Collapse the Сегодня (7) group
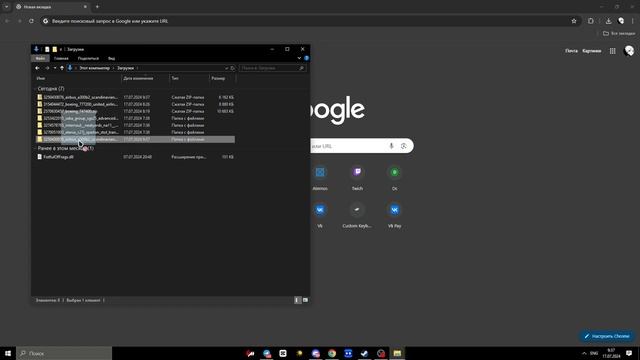640x360 pixels. point(35,89)
